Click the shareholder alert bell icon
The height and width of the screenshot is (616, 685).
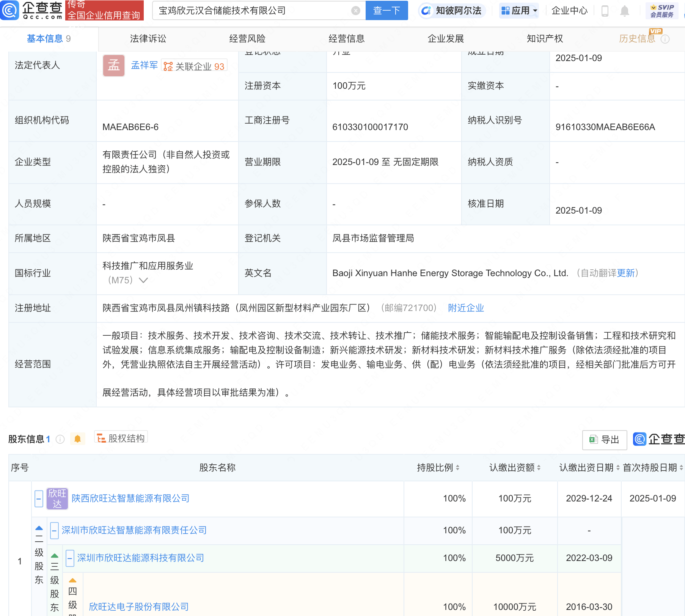click(77, 439)
